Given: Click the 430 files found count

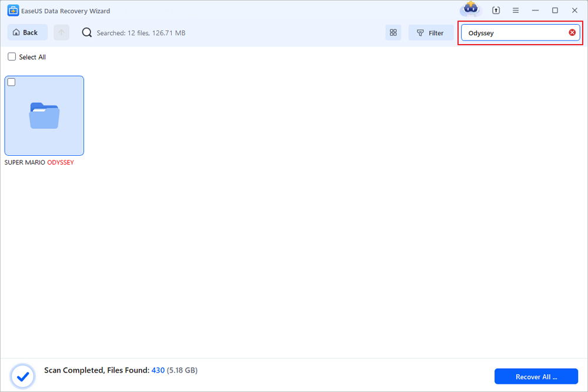Looking at the screenshot, I should (x=158, y=370).
